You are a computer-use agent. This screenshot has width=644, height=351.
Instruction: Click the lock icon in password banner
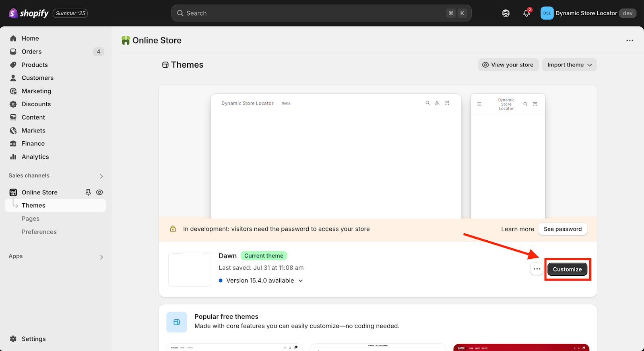(x=173, y=229)
